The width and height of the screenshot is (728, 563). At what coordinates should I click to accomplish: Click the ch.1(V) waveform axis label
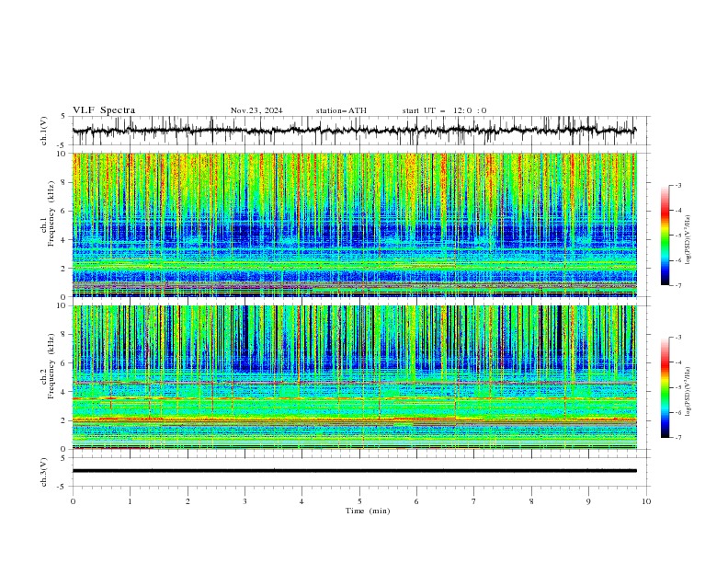pos(44,131)
